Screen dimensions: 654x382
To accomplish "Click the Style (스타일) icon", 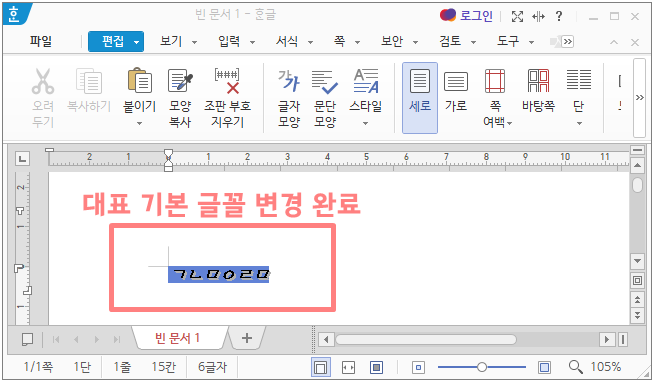I will pyautogui.click(x=366, y=81).
